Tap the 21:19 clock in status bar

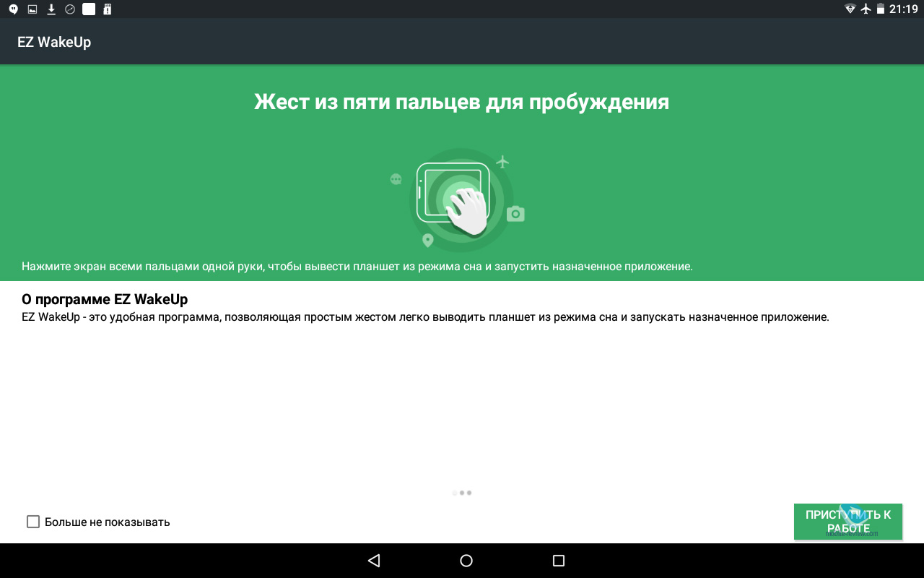coord(904,9)
